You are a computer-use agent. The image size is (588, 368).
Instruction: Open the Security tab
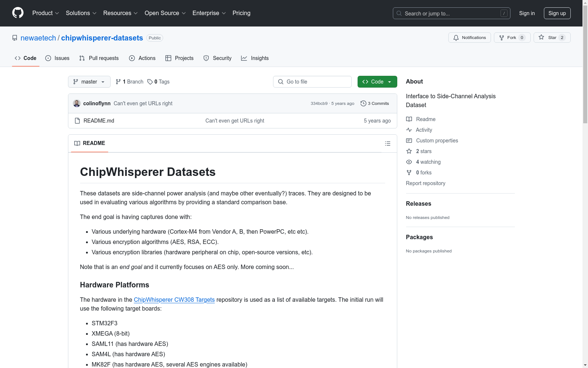pos(218,58)
